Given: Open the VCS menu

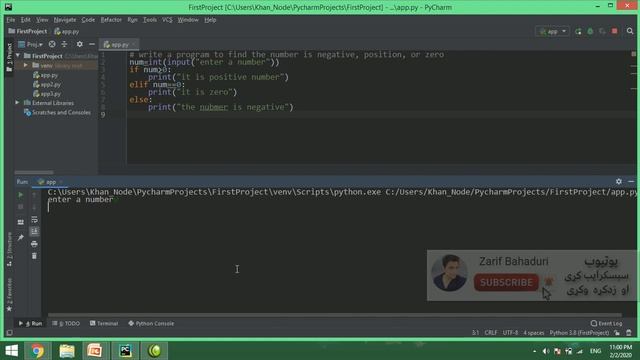Looking at the screenshot, I should (167, 20).
